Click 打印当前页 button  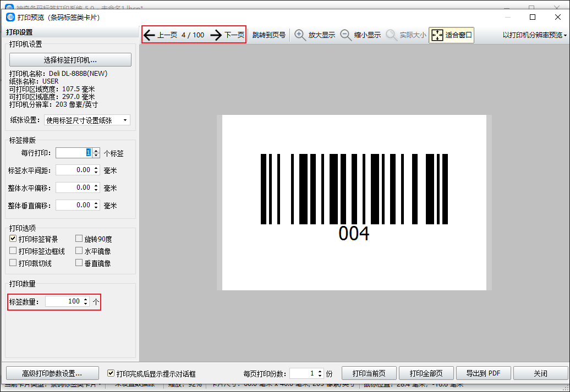pyautogui.click(x=369, y=373)
